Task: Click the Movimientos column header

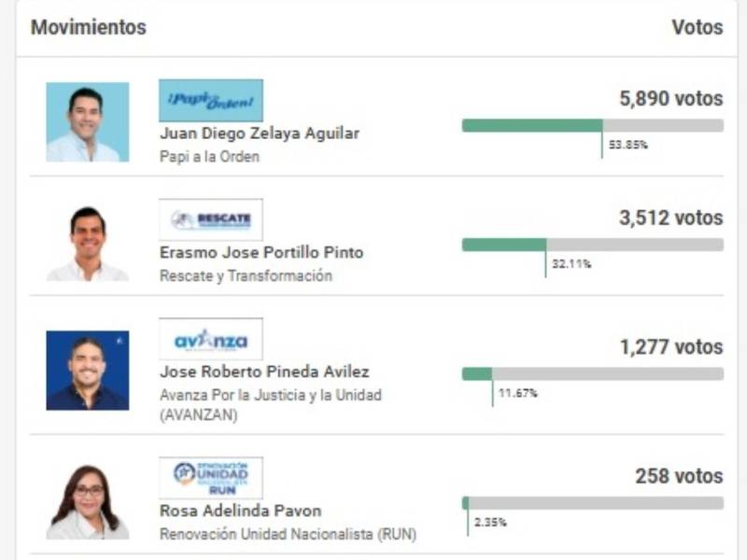Action: point(88,28)
